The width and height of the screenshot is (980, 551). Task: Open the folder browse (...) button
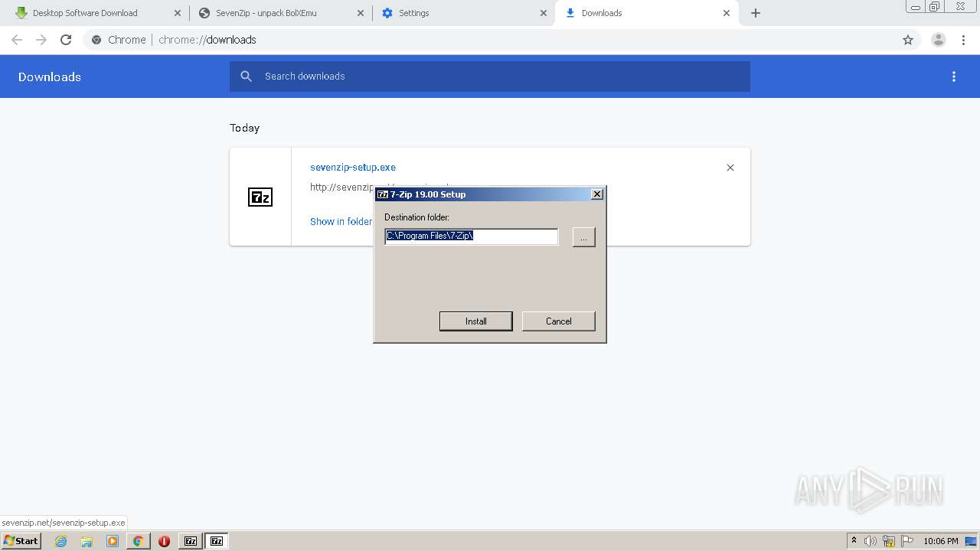(x=583, y=237)
